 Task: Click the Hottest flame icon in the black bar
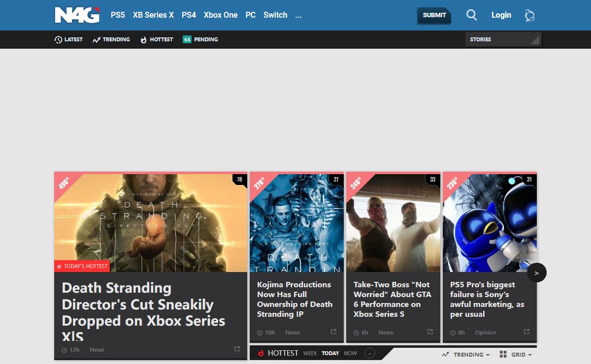(144, 39)
